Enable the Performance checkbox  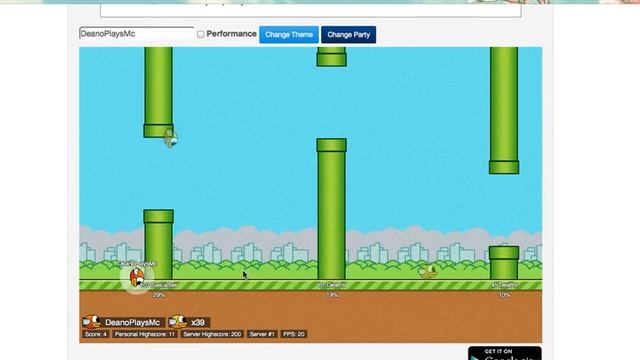(x=200, y=34)
